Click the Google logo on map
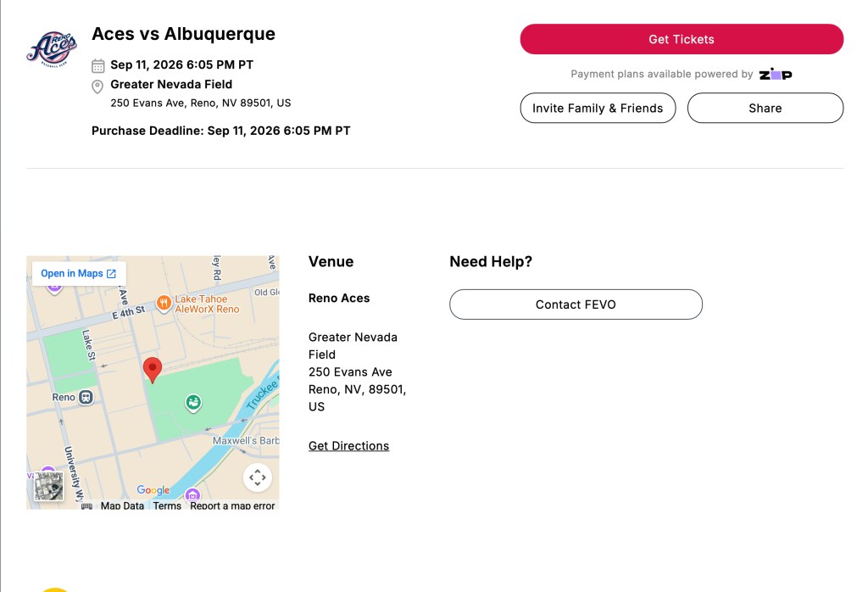This screenshot has width=868, height=592. click(153, 490)
